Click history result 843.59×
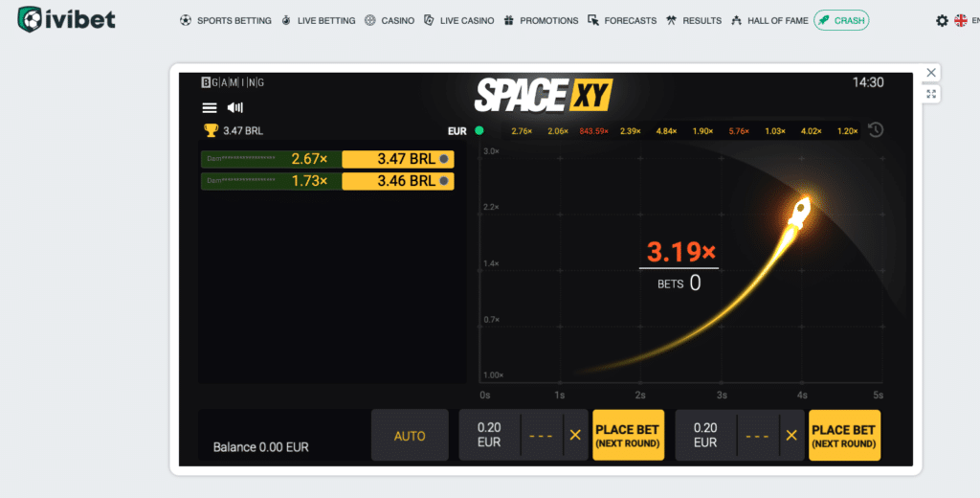The width and height of the screenshot is (980, 498). pos(593,131)
